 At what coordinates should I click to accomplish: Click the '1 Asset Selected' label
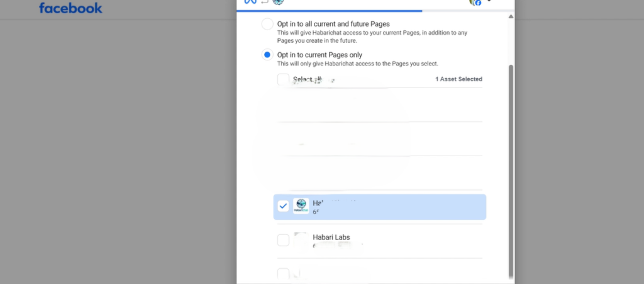click(x=458, y=79)
